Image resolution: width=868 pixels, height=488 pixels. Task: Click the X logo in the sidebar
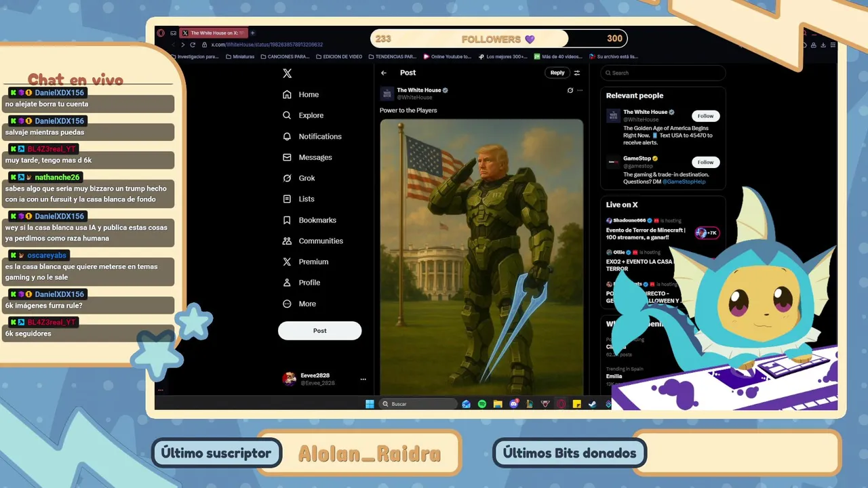[x=287, y=73]
